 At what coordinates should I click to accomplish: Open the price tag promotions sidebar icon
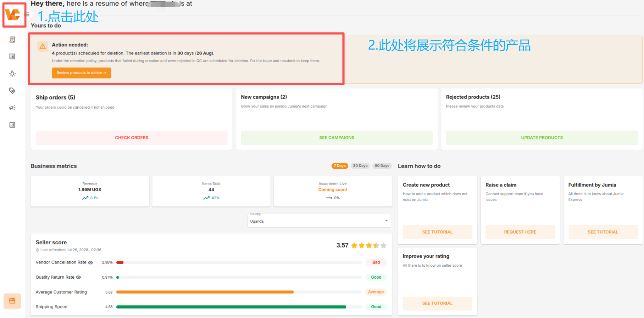pyautogui.click(x=12, y=91)
